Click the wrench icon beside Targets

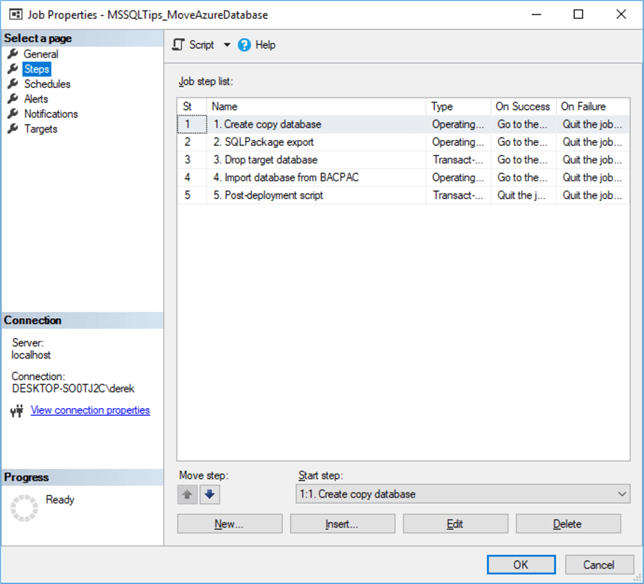tap(13, 129)
